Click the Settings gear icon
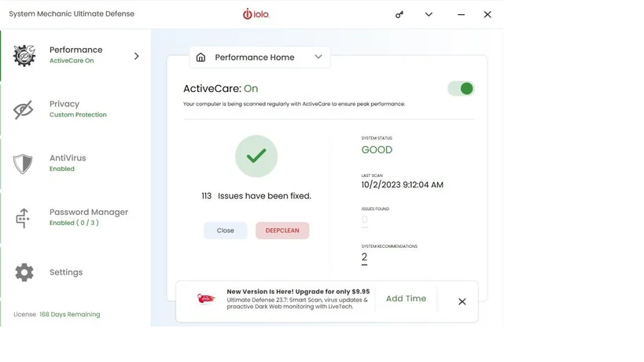 tap(24, 272)
